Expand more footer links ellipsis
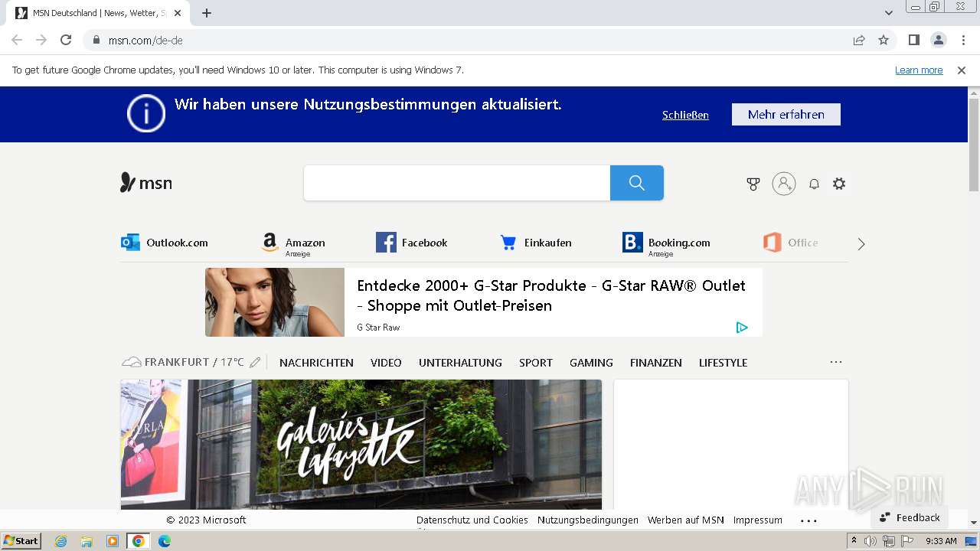Image resolution: width=980 pixels, height=551 pixels. (808, 520)
